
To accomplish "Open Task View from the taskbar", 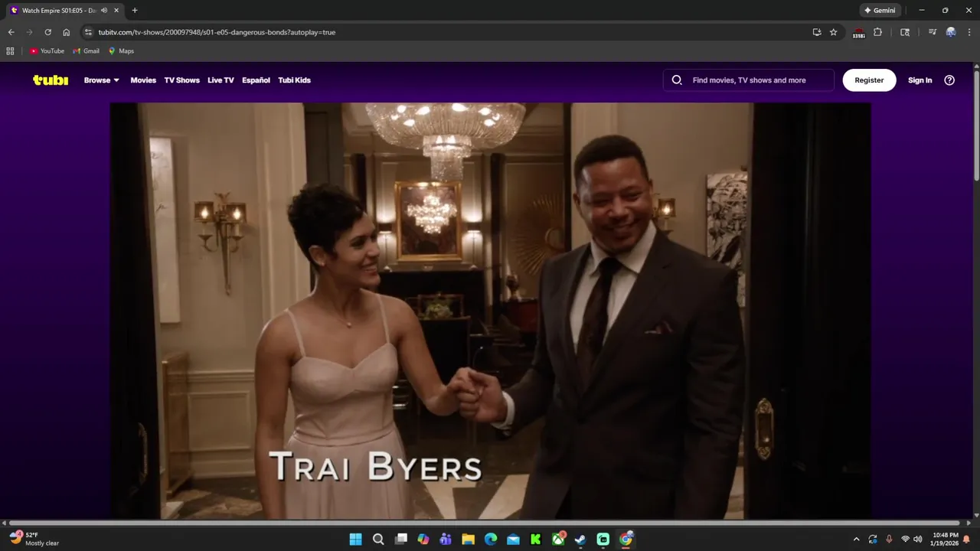I will click(400, 540).
